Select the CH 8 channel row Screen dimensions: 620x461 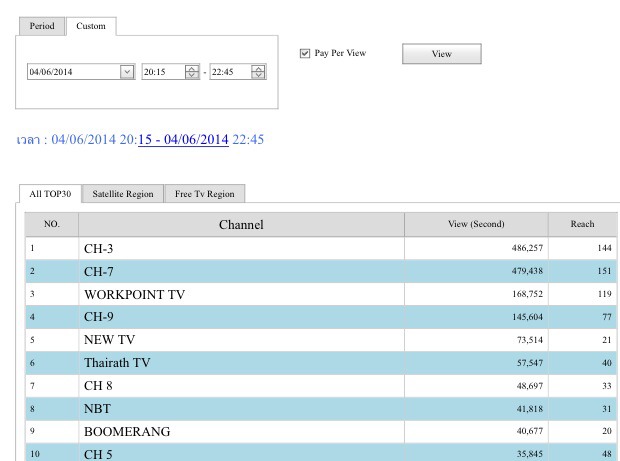321,386
